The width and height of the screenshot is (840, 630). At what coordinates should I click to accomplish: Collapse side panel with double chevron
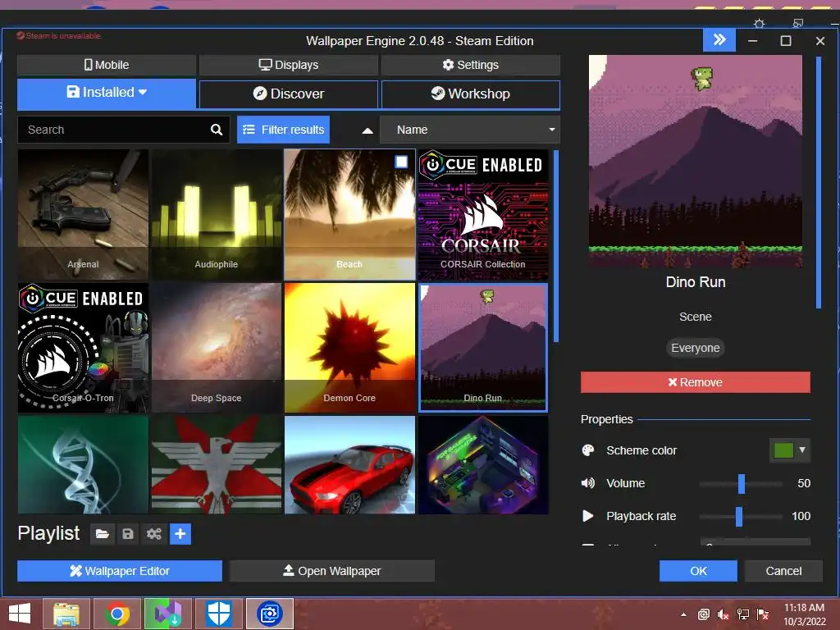pos(719,39)
